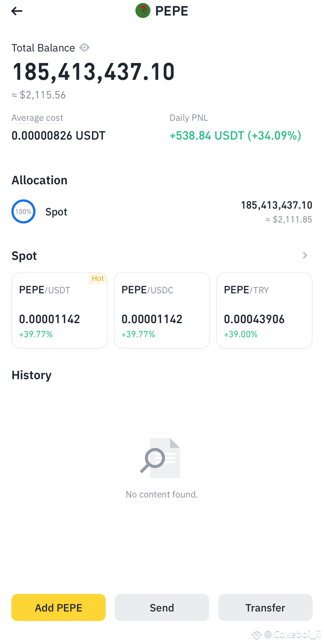Image resolution: width=324 pixels, height=644 pixels.
Task: Tap the Transfer button
Action: pyautogui.click(x=265, y=608)
